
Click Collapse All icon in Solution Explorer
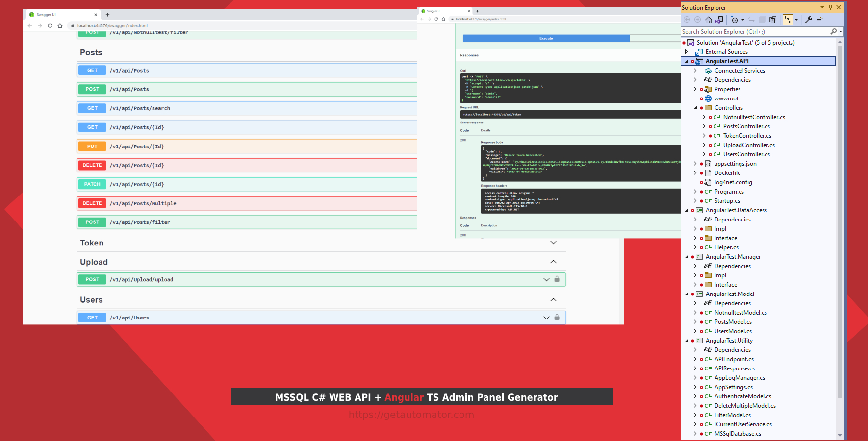762,20
